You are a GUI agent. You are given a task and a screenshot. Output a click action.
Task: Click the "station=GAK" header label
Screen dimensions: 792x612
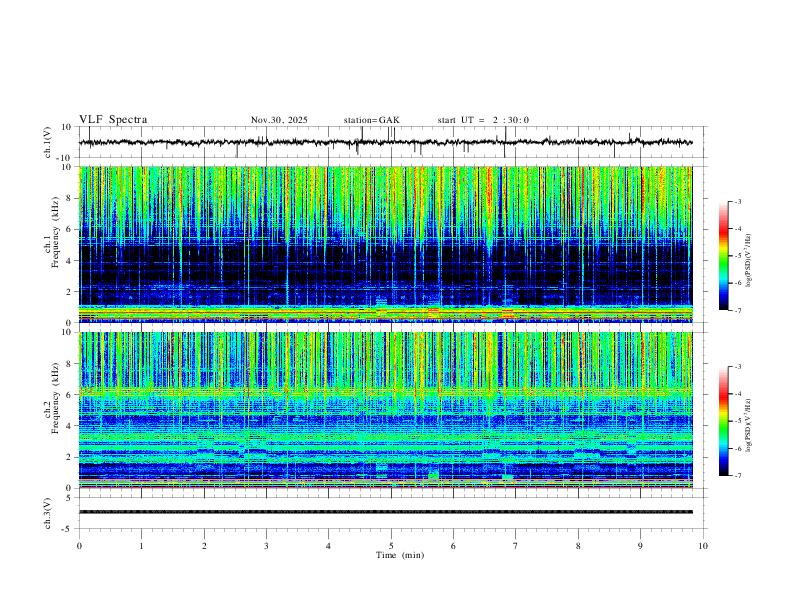(x=371, y=120)
